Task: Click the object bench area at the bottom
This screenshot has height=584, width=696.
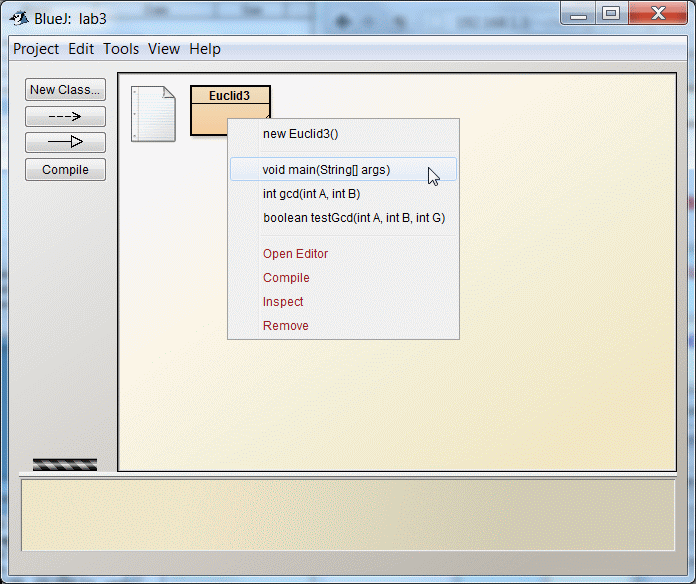Action: coord(348,515)
